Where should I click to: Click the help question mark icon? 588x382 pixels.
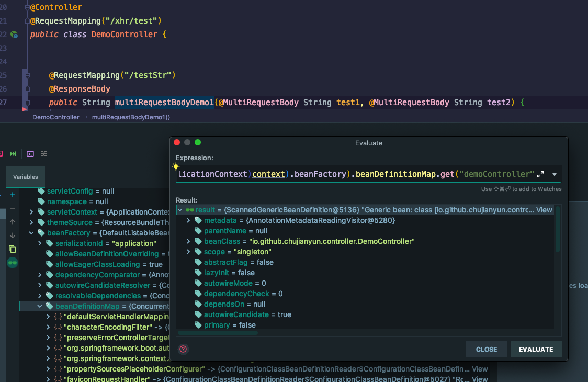(183, 349)
